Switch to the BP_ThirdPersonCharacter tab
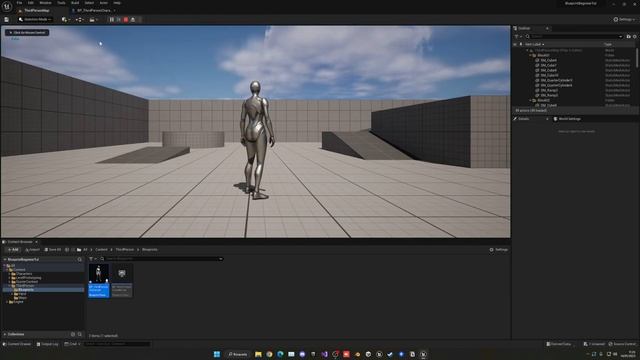 click(x=94, y=11)
